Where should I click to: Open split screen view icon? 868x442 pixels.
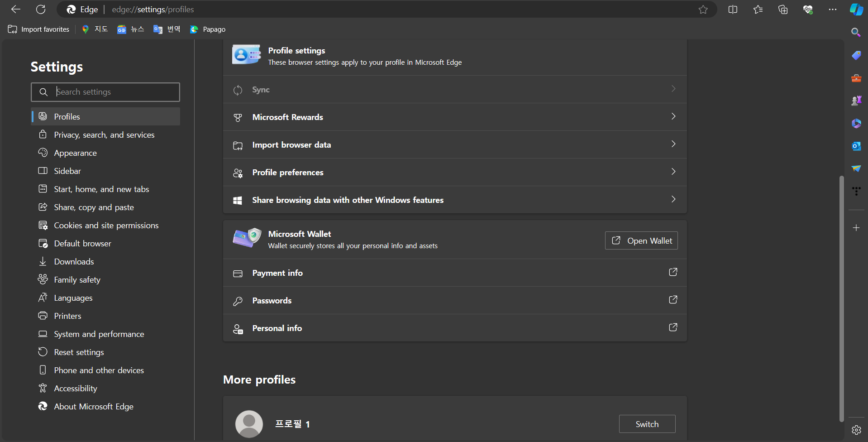[x=733, y=10]
